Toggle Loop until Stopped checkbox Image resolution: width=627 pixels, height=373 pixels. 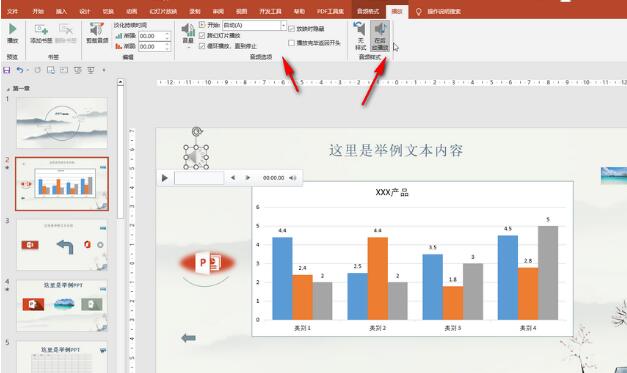tap(202, 46)
